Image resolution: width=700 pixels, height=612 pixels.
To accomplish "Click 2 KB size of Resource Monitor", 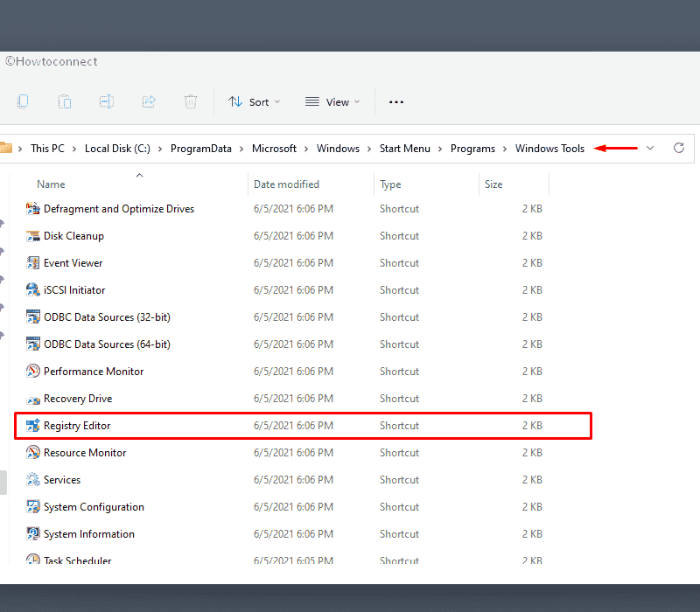I will 532,453.
